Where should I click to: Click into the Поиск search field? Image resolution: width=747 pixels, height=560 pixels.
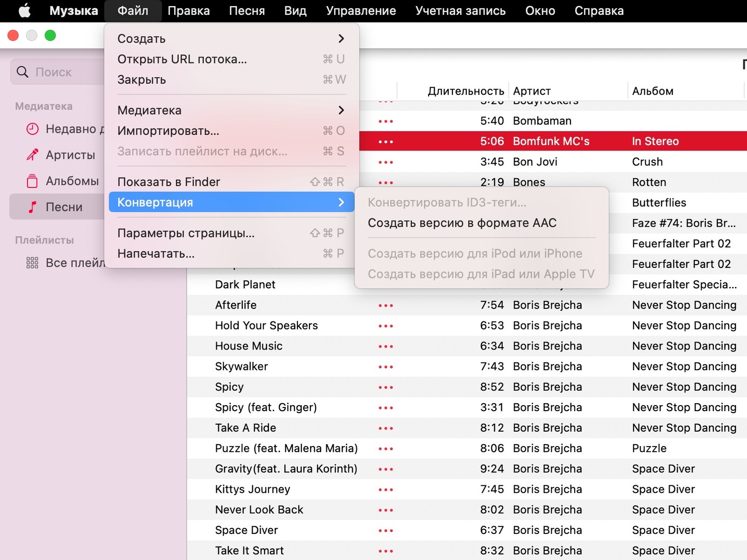click(65, 72)
